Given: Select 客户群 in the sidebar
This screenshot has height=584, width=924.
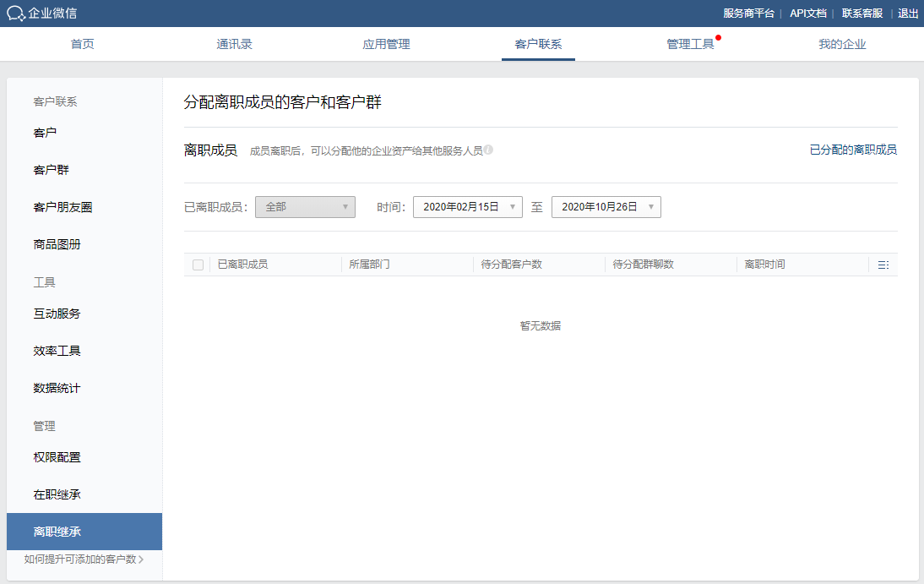Looking at the screenshot, I should 52,170.
